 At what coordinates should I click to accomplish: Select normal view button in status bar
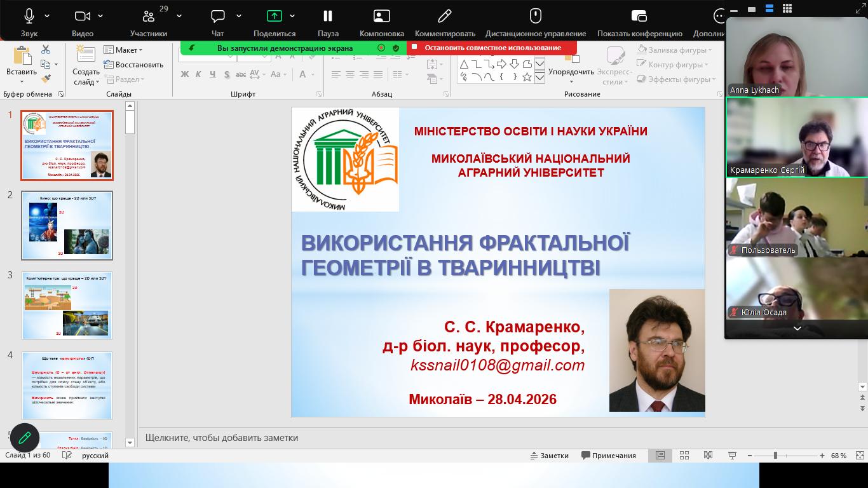click(660, 456)
